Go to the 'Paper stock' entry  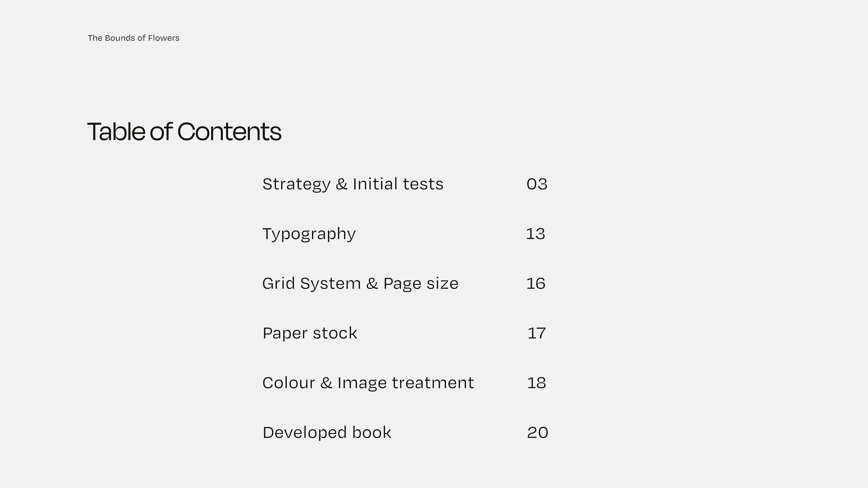click(x=310, y=333)
